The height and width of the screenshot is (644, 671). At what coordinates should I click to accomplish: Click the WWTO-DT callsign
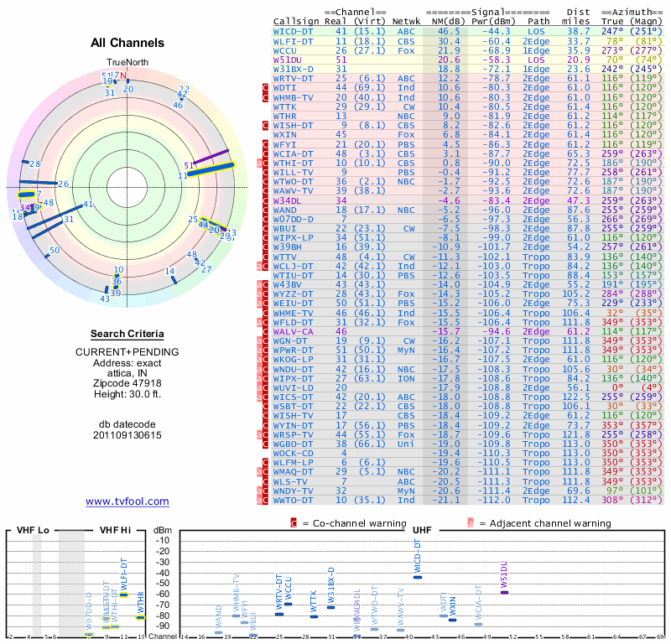pyautogui.click(x=293, y=501)
